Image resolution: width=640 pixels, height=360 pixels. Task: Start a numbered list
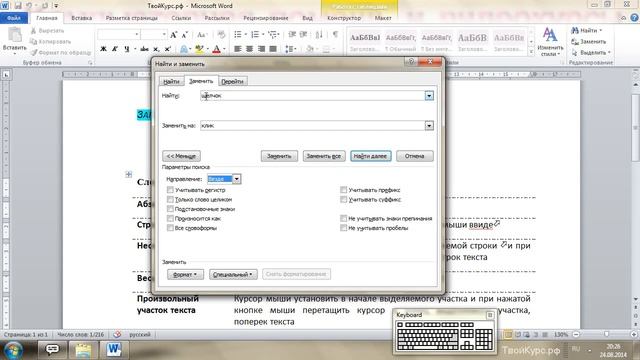coord(255,35)
